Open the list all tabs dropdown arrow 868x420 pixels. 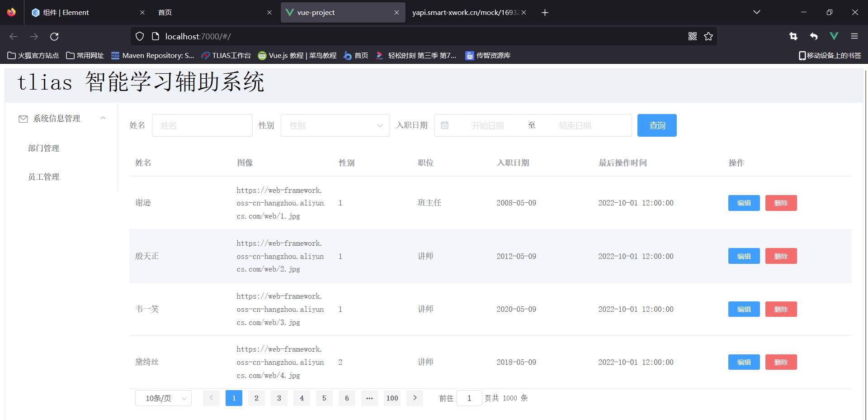[x=756, y=12]
